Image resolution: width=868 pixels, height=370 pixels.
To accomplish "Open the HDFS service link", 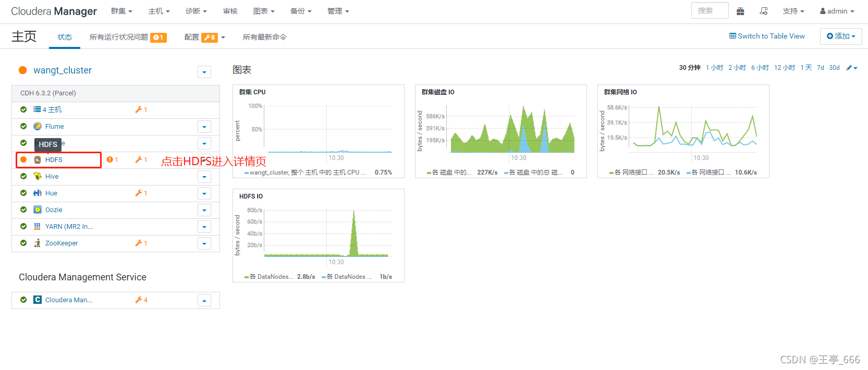I will click(x=54, y=159).
